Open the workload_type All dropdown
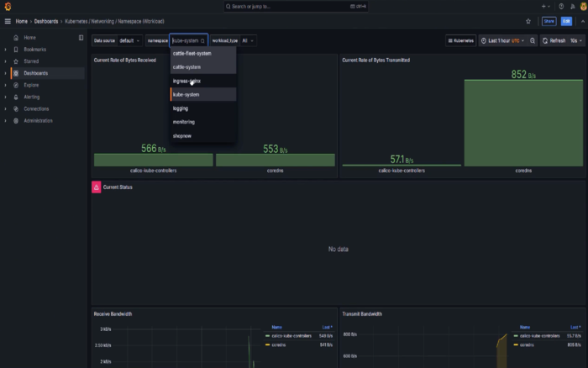Image resolution: width=588 pixels, height=368 pixels. [x=248, y=40]
